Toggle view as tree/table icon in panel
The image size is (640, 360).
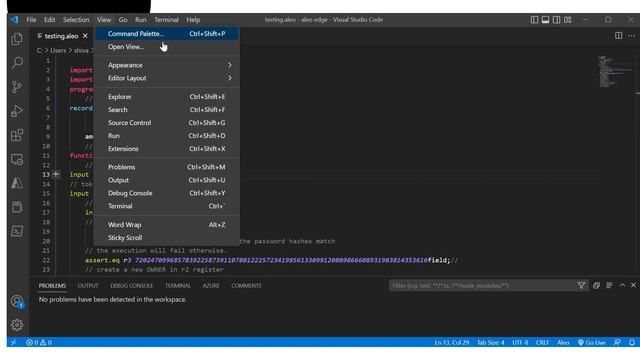pos(609,286)
